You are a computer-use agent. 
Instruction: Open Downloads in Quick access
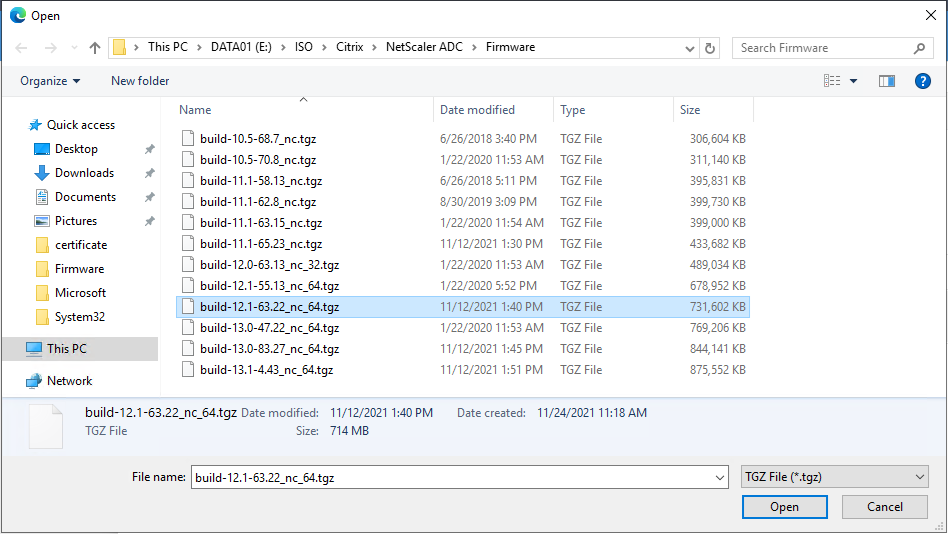(84, 173)
